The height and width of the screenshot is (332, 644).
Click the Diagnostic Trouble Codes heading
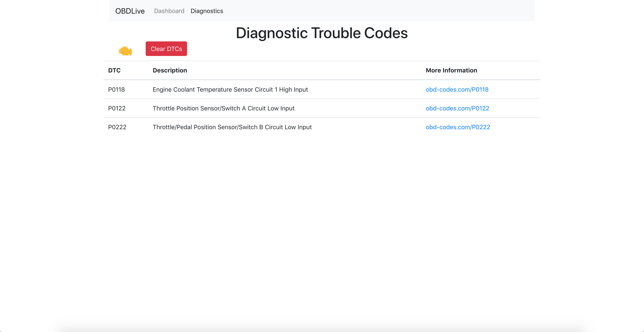(x=322, y=33)
